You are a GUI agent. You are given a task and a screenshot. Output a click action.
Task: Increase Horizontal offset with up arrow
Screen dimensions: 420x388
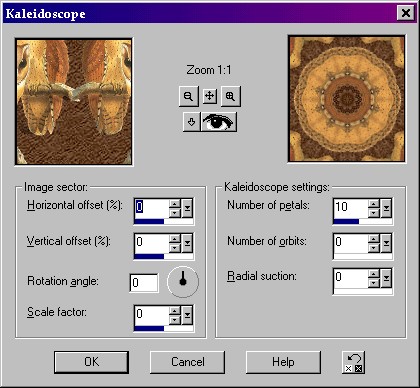(175, 204)
